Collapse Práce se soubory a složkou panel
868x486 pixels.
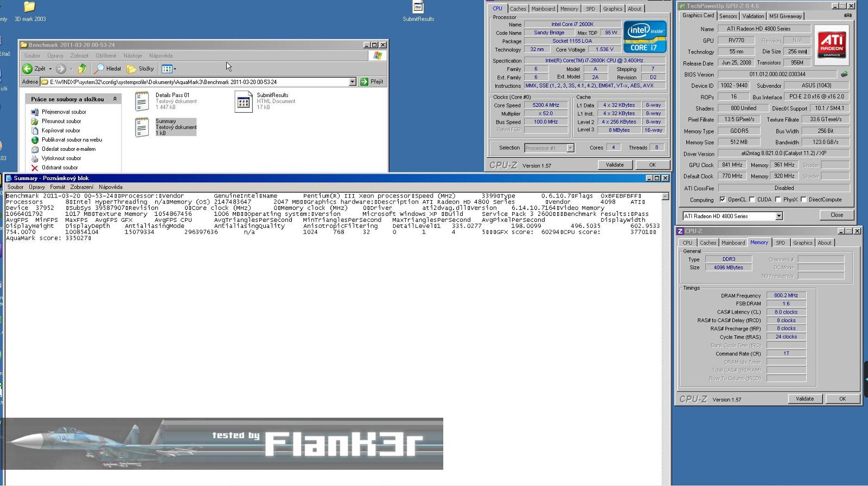(x=114, y=99)
